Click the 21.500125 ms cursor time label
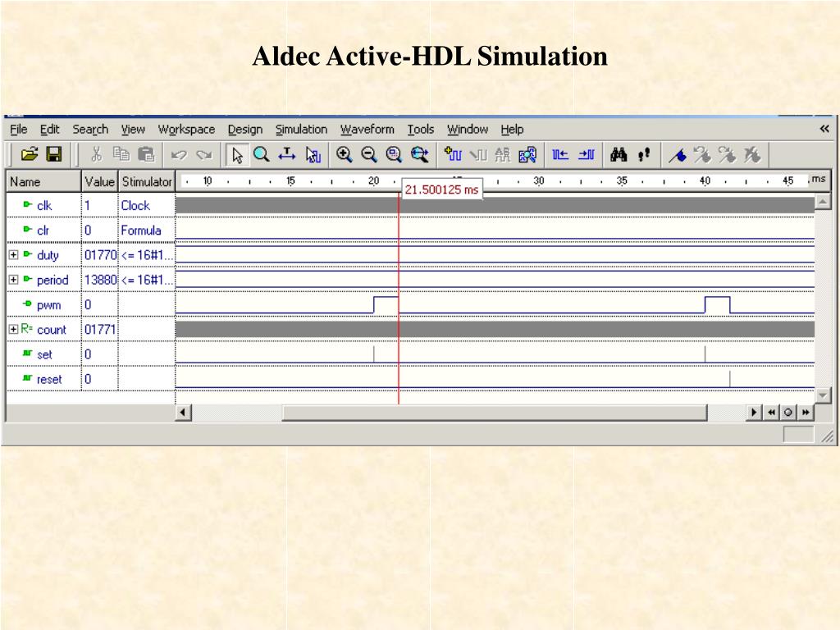 pos(442,189)
